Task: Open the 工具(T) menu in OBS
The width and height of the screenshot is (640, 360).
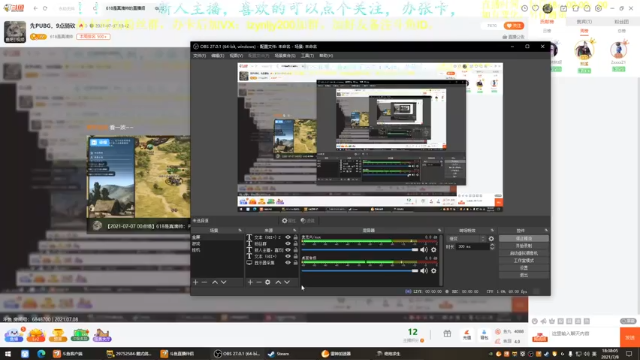Action: [x=307, y=56]
